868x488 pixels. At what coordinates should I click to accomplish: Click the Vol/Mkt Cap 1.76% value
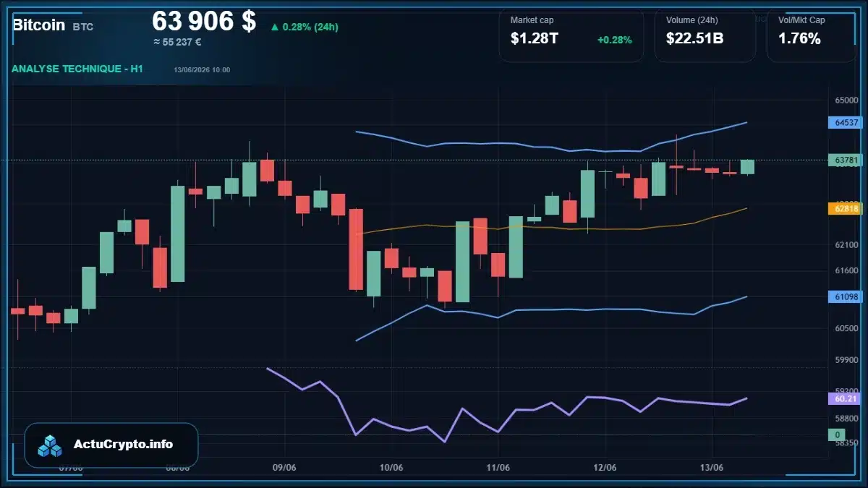pos(799,39)
